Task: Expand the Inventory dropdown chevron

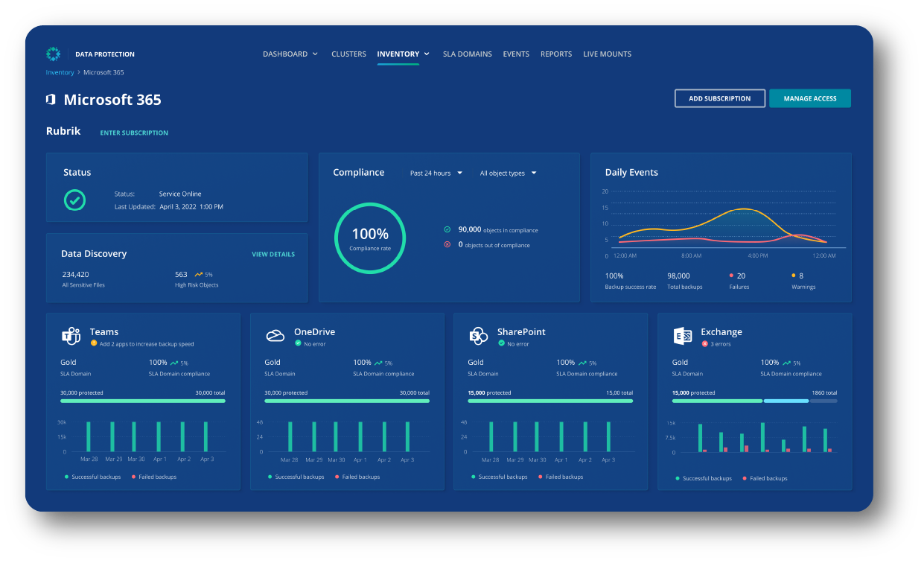Action: pos(427,54)
